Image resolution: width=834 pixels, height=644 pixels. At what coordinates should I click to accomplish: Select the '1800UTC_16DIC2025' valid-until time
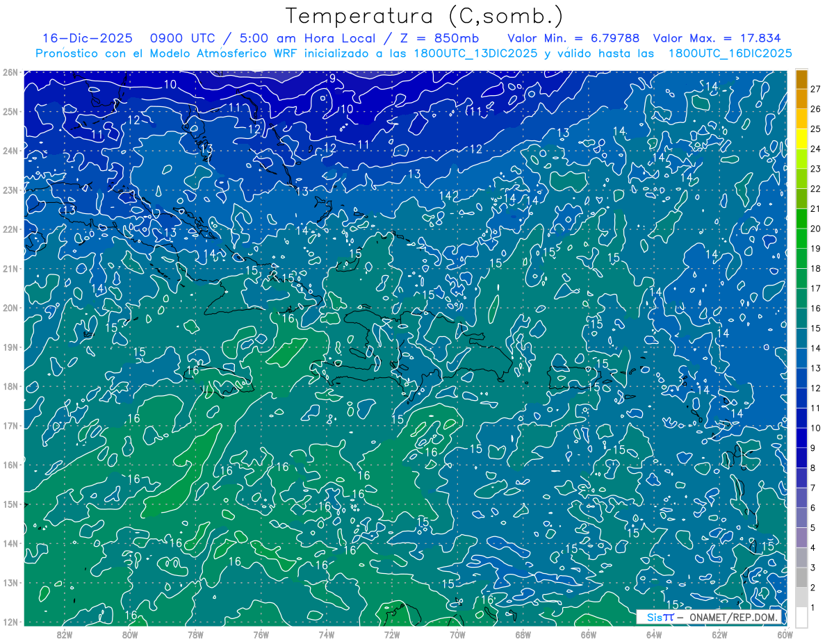tap(730, 53)
